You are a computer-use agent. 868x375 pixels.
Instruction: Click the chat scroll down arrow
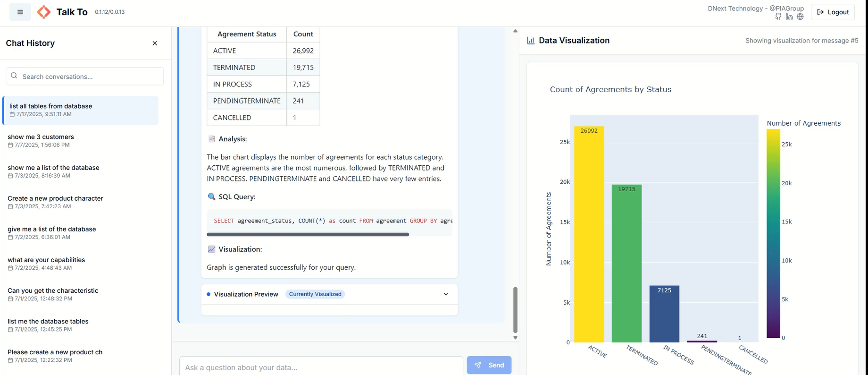click(515, 338)
